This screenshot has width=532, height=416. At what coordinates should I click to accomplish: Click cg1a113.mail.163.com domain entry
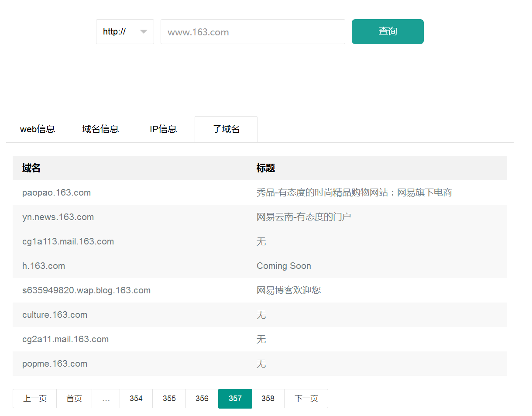[68, 241]
